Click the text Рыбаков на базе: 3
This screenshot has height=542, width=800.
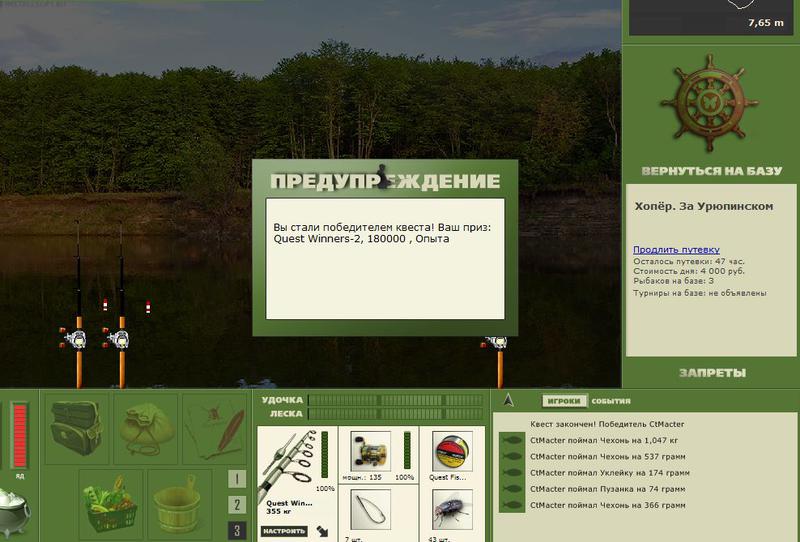click(673, 281)
